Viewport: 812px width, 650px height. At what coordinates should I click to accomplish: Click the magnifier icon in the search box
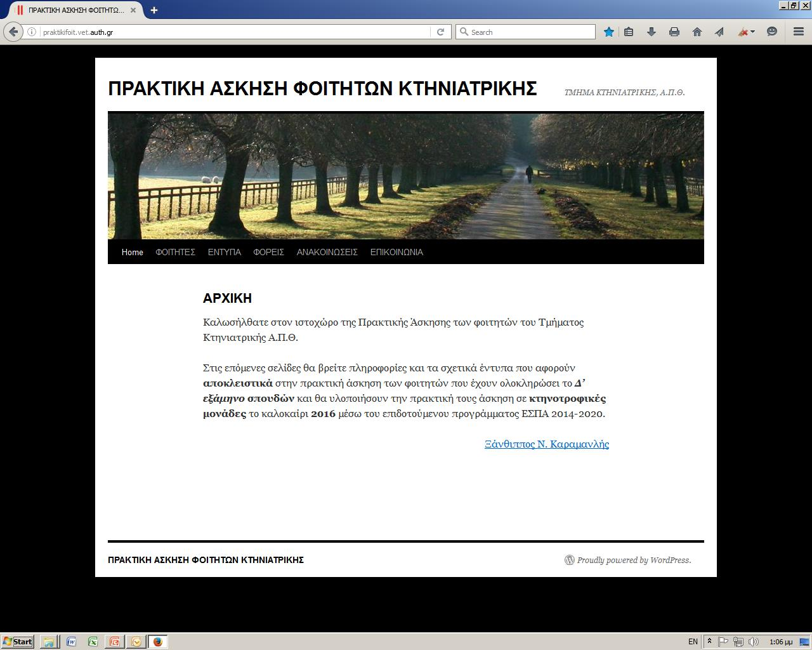click(464, 32)
